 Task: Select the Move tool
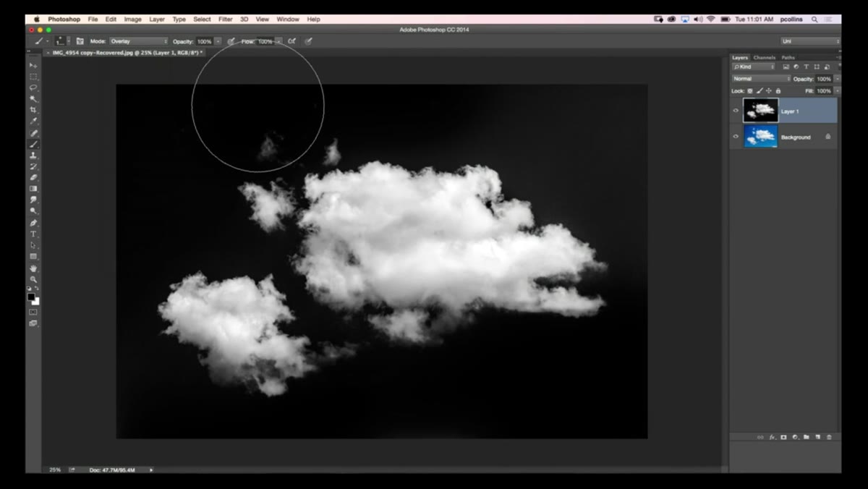(33, 66)
